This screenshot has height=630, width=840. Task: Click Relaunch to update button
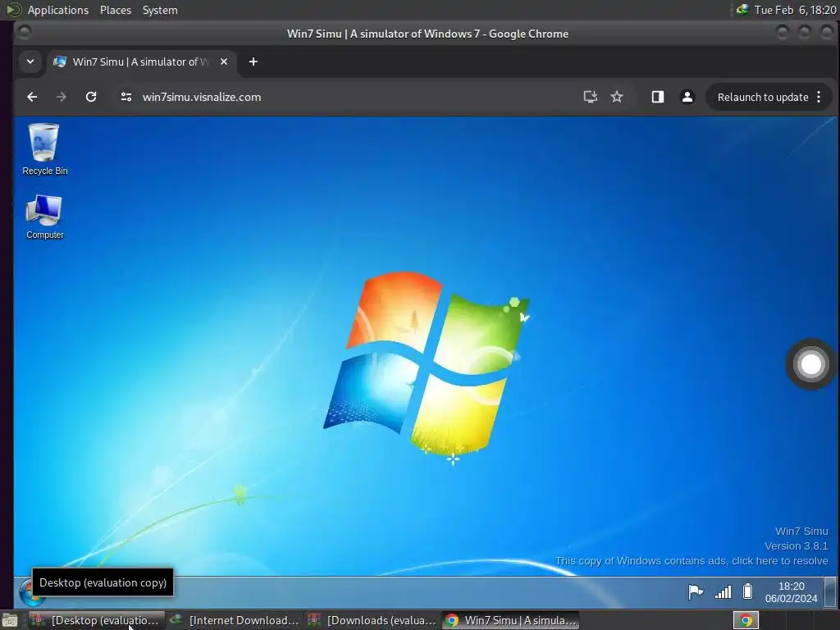pyautogui.click(x=763, y=97)
